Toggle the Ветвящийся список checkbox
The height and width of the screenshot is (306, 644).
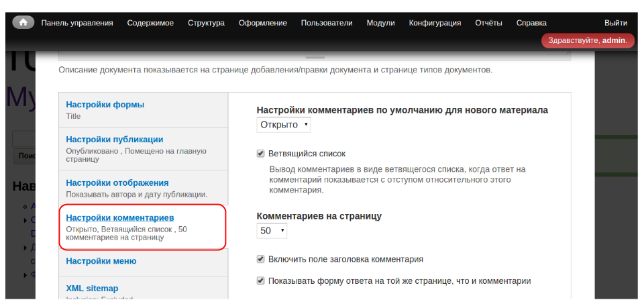point(261,154)
